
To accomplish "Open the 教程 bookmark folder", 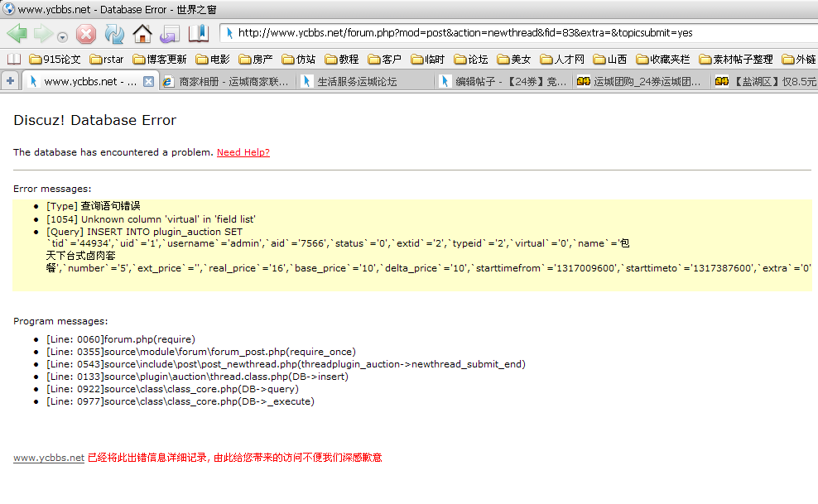I will coord(342,60).
